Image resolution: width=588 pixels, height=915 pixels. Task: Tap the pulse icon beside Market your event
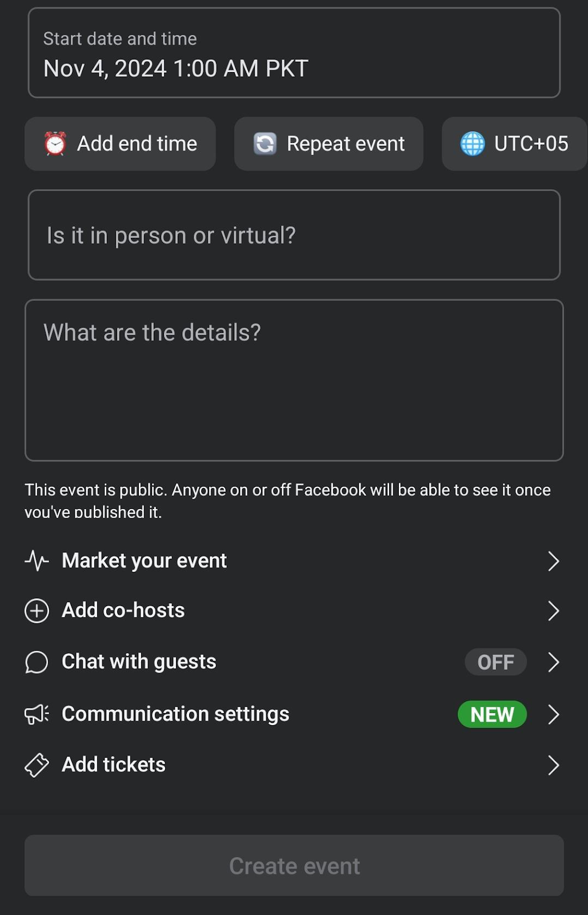tap(37, 560)
